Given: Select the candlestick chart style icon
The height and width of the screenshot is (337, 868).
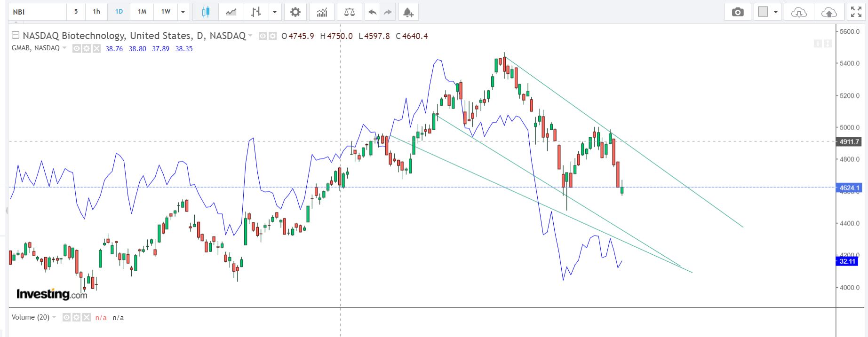Looking at the screenshot, I should [205, 12].
